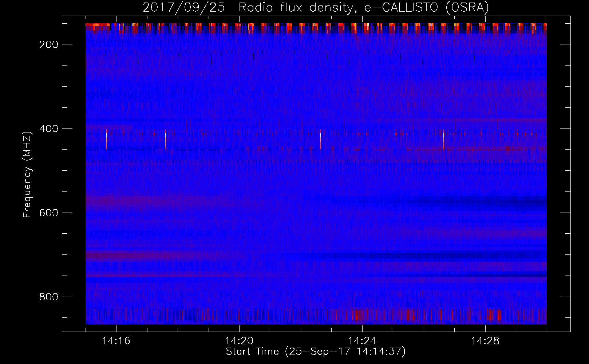Viewport: 589px width, 364px height.
Task: Click the 14:20 time tick label
Action: [239, 341]
